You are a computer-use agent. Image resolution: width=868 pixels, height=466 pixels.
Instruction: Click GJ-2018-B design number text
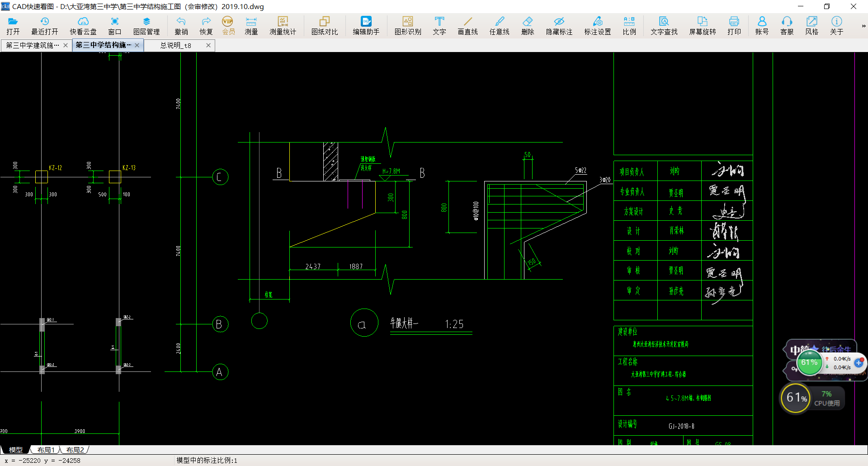pos(681,426)
